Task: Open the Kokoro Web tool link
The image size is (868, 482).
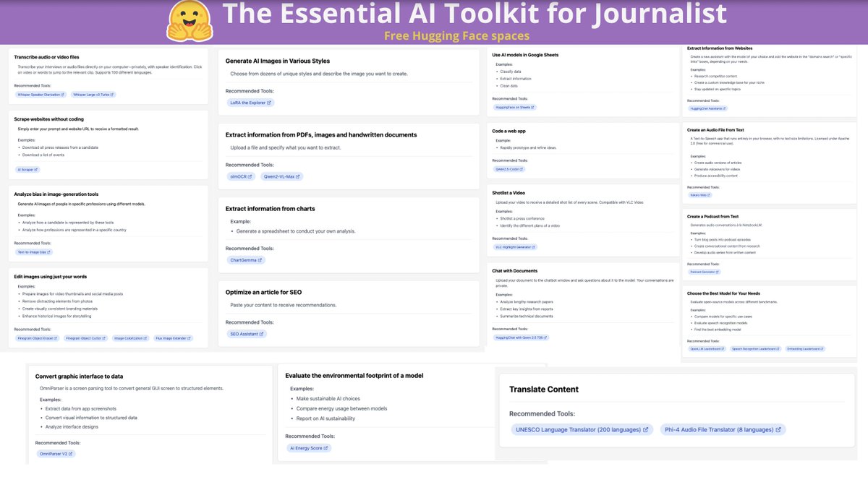Action: click(701, 194)
